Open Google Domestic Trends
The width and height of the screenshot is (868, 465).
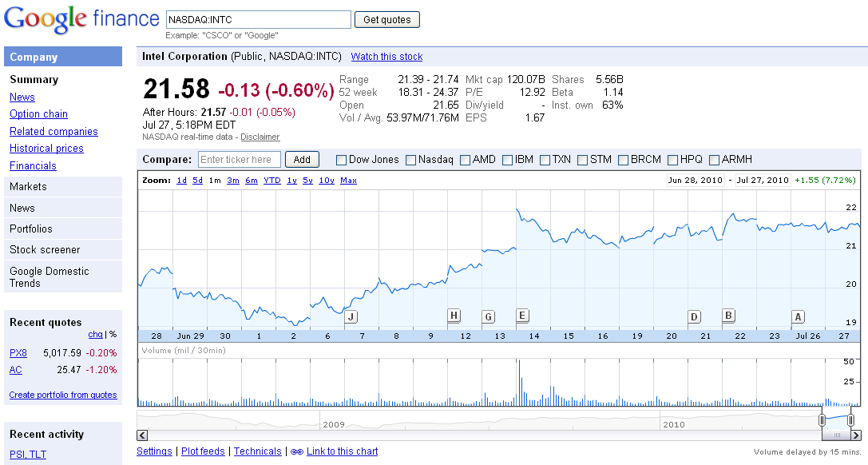click(62, 276)
